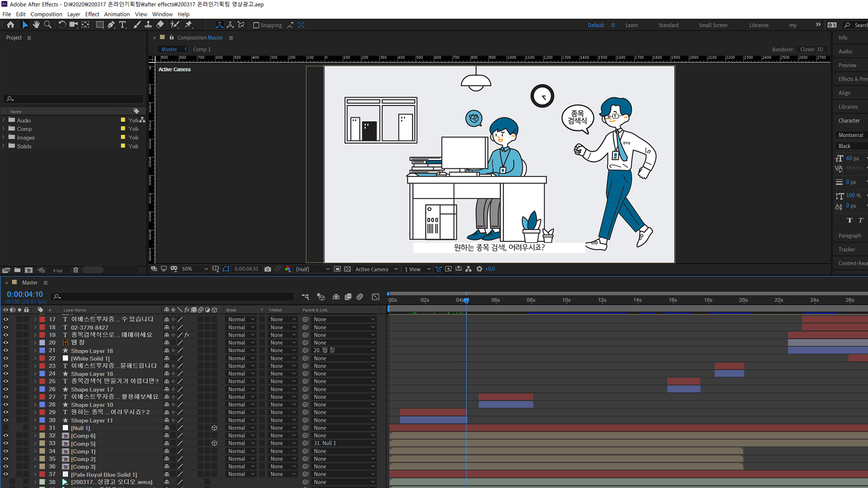The width and height of the screenshot is (868, 488).
Task: Select the Rotation tool
Action: point(62,25)
